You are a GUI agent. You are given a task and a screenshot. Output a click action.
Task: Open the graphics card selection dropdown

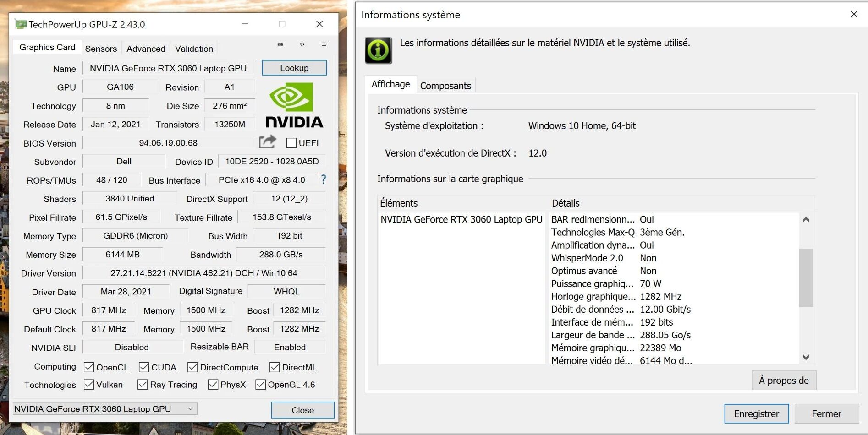coord(191,408)
